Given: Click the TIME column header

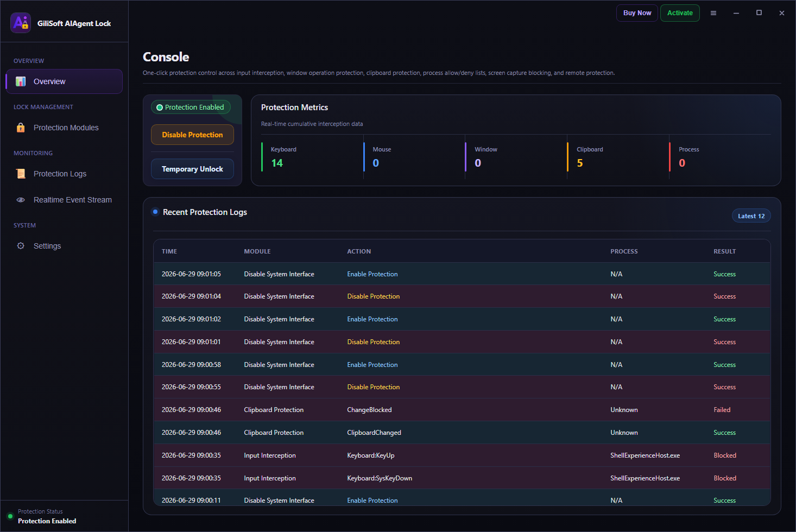Looking at the screenshot, I should [169, 251].
